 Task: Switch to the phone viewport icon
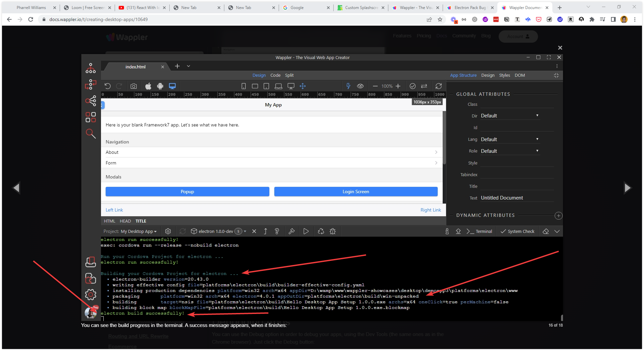tap(244, 86)
